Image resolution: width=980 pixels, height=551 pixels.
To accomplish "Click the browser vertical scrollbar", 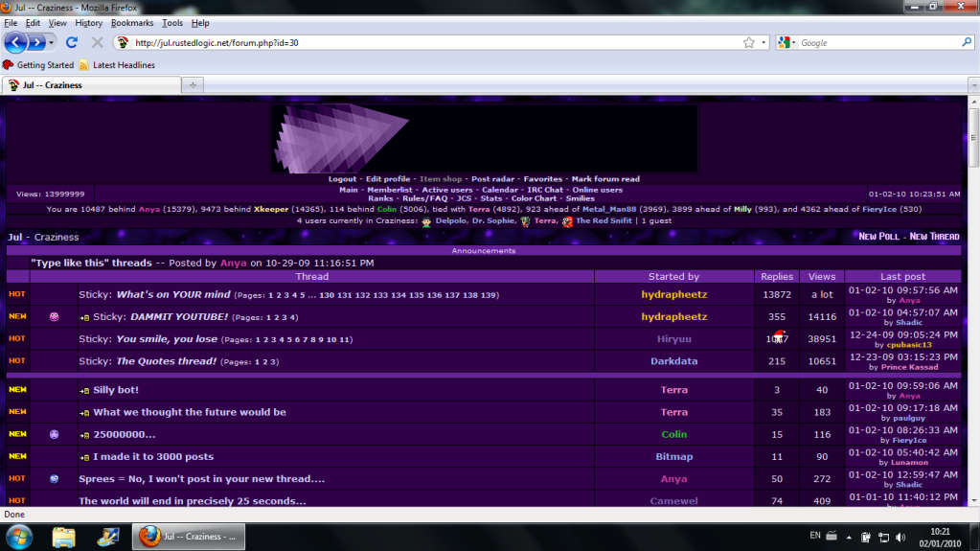I will (x=973, y=287).
